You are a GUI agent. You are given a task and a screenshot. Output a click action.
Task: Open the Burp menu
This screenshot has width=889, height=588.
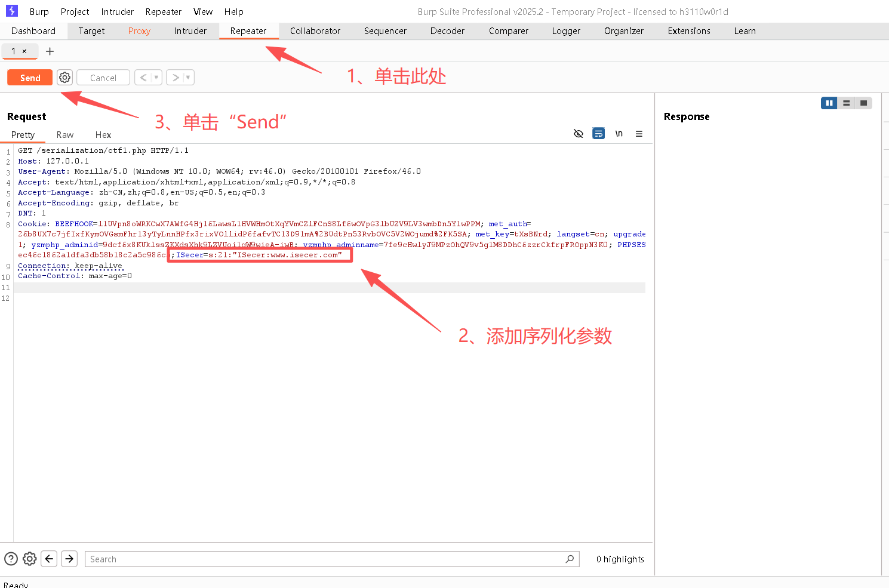click(x=39, y=11)
